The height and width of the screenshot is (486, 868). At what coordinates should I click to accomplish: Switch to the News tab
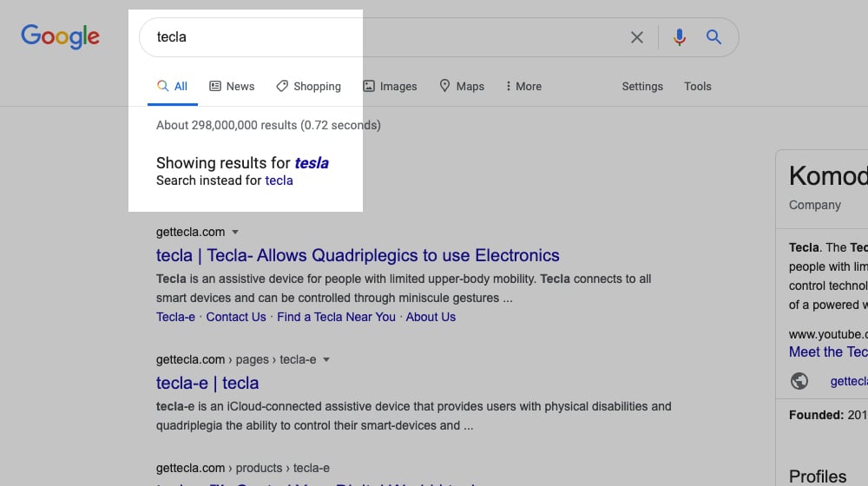pyautogui.click(x=232, y=86)
